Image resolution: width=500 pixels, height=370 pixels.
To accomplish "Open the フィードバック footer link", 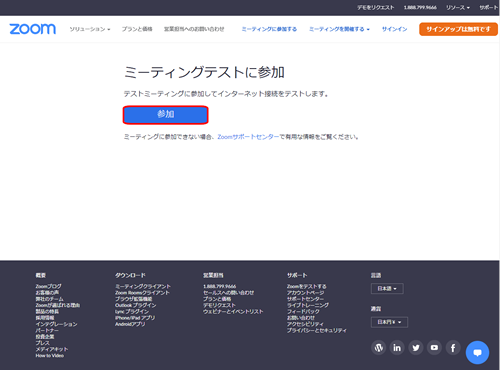I will [x=303, y=311].
